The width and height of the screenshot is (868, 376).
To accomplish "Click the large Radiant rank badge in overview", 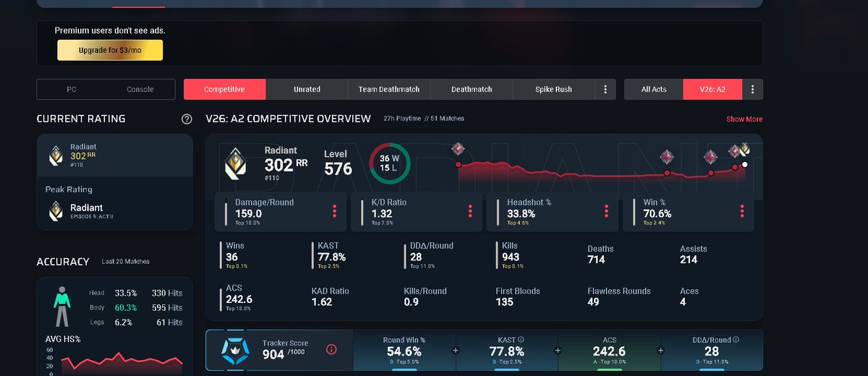I will coord(237,163).
